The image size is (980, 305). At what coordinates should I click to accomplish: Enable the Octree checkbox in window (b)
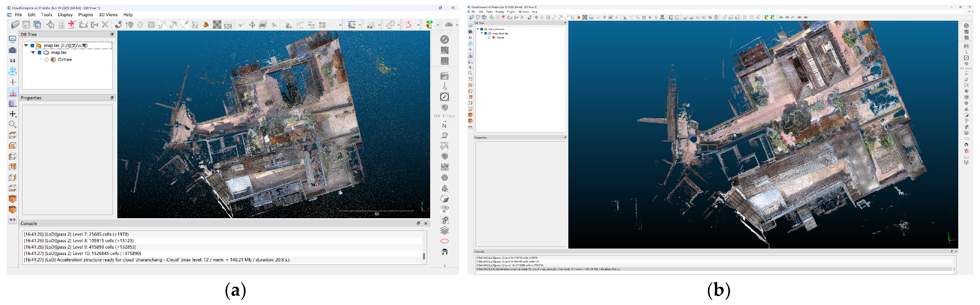point(489,38)
